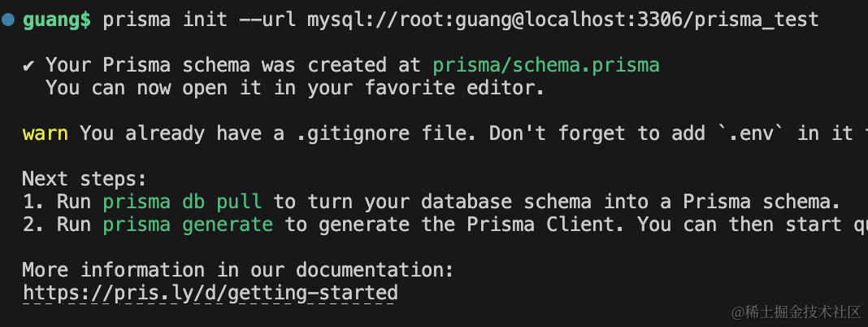
Task: Click 'prisma init' in the command line
Action: point(159,20)
